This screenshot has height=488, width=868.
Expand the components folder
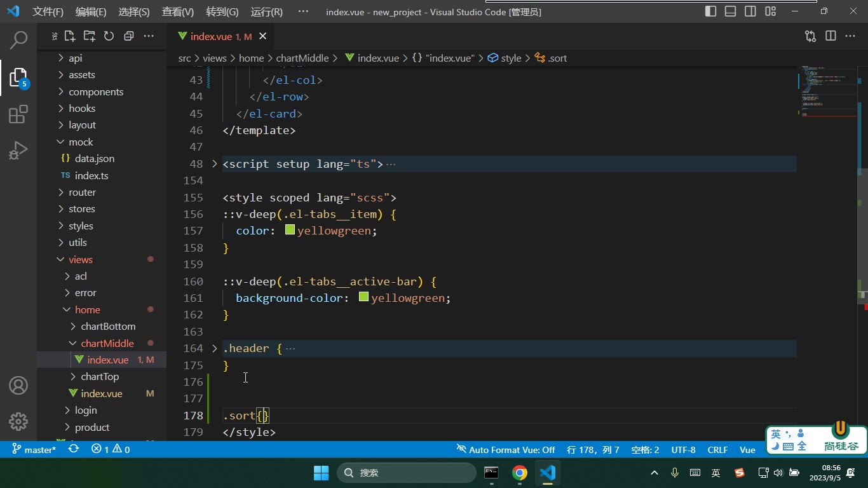[x=95, y=91]
